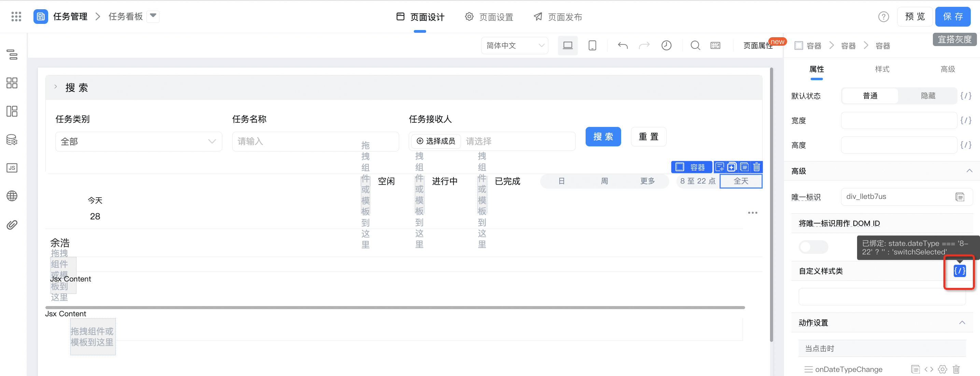This screenshot has height=376, width=980.
Task: Delete selected container via trash icon
Action: click(x=757, y=167)
